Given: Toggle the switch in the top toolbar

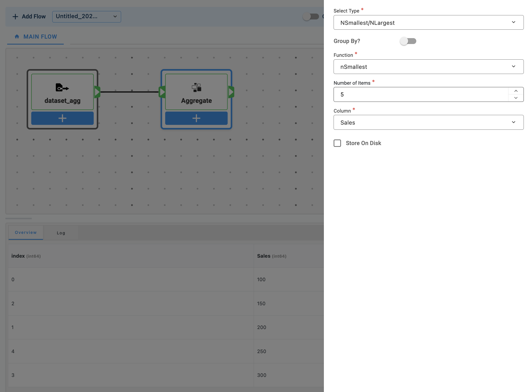Looking at the screenshot, I should tap(311, 17).
